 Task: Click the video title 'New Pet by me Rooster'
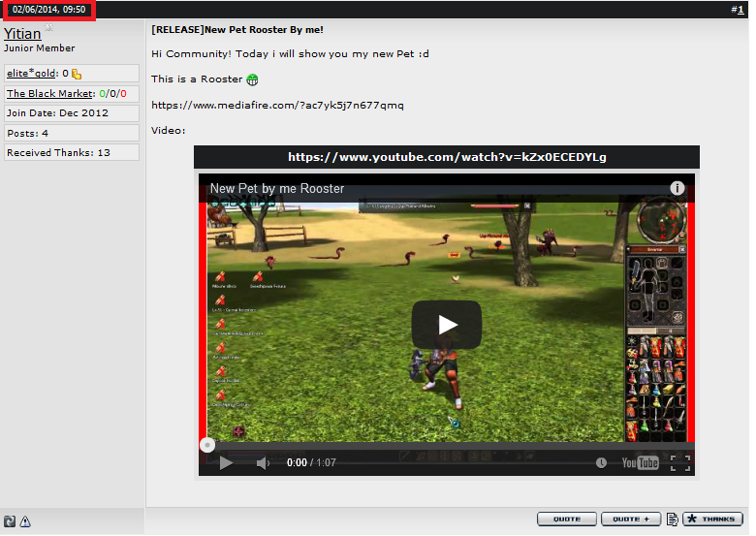[277, 188]
